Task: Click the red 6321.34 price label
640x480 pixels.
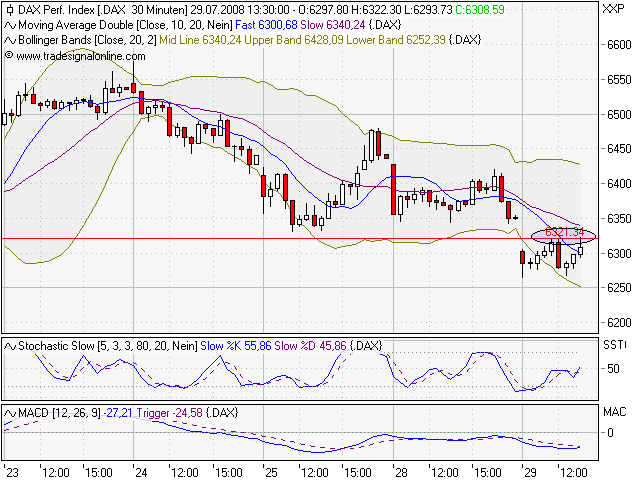Action: 564,232
